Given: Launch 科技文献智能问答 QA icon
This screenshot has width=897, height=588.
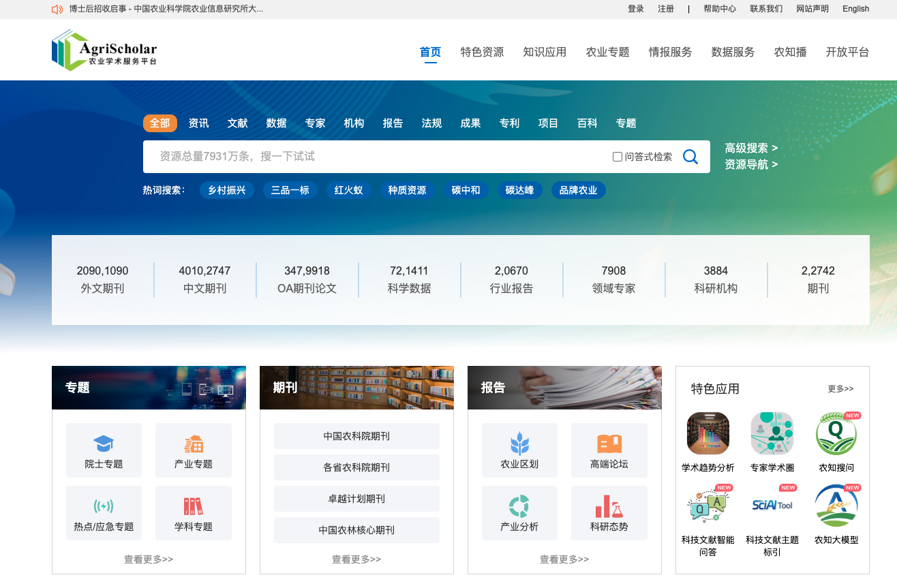Looking at the screenshot, I should (708, 506).
